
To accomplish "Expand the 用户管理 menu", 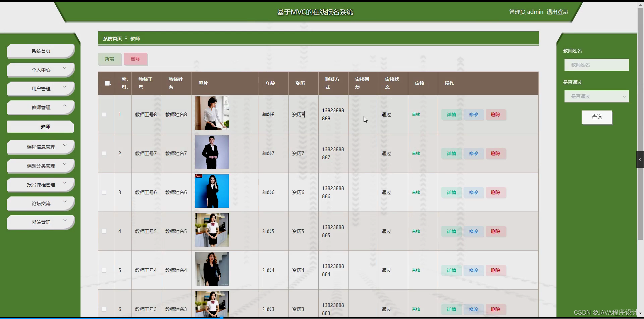I will coord(40,88).
